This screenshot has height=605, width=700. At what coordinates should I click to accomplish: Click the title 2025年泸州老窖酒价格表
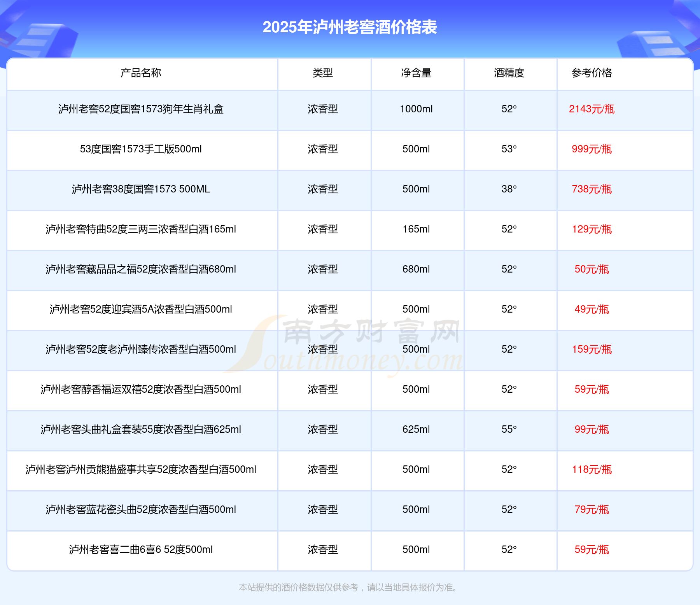[x=350, y=27]
